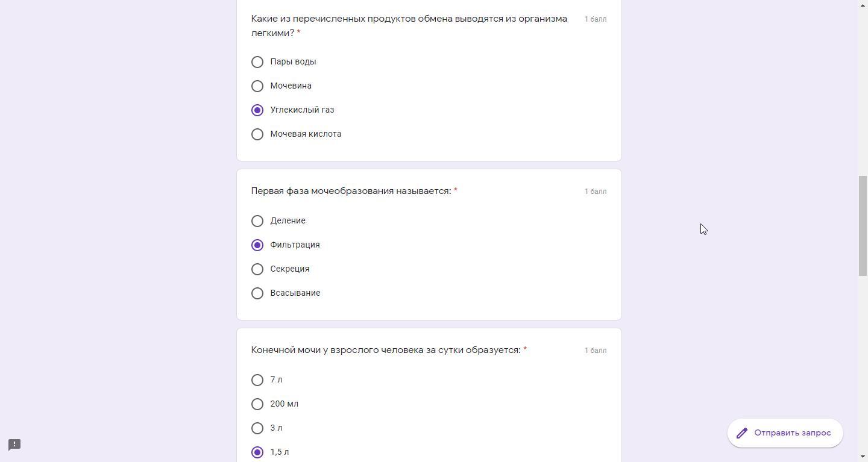Pick the '3 л' radio button
This screenshot has height=462, width=868.
(257, 428)
